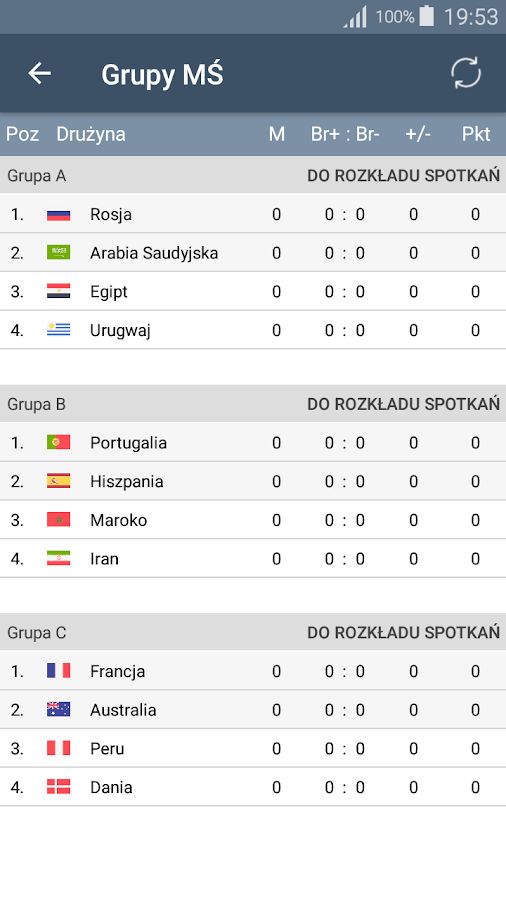Tap the Iran flag icon
Viewport: 506px width, 900px height.
[59, 558]
